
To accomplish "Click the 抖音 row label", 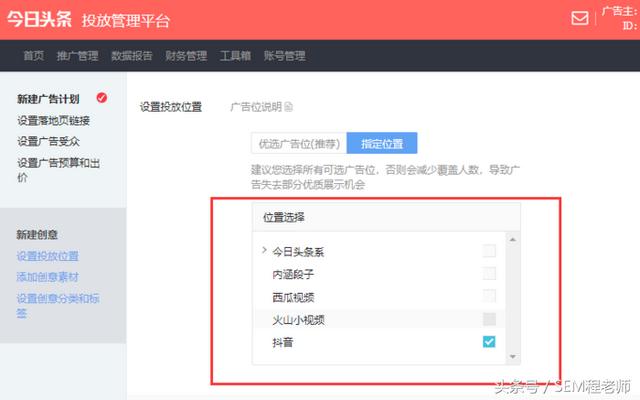I will point(283,342).
